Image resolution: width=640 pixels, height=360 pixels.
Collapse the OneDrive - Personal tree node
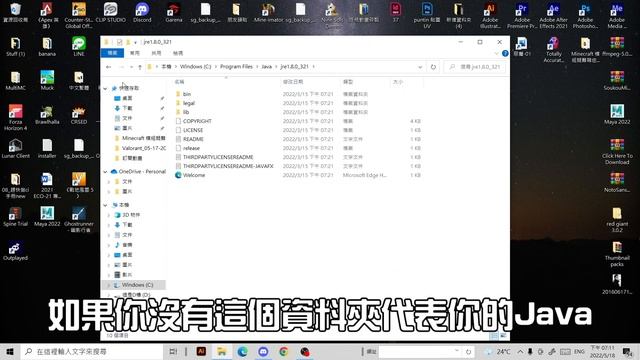click(x=105, y=171)
